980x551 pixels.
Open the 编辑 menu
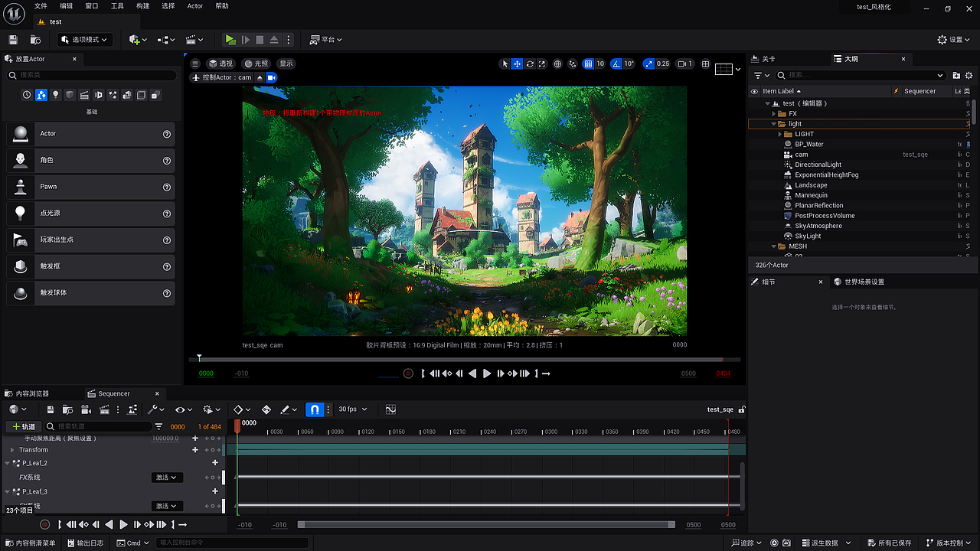point(67,6)
